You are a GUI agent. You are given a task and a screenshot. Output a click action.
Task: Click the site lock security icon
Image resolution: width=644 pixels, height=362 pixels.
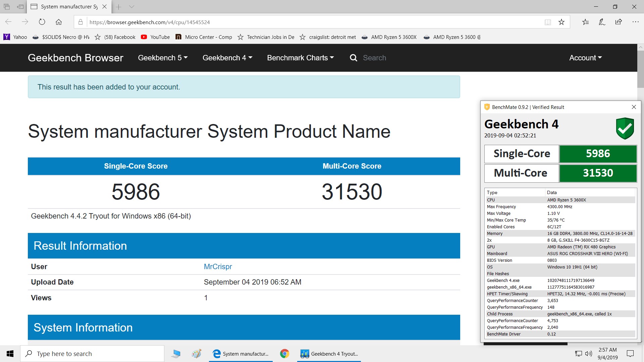click(80, 22)
